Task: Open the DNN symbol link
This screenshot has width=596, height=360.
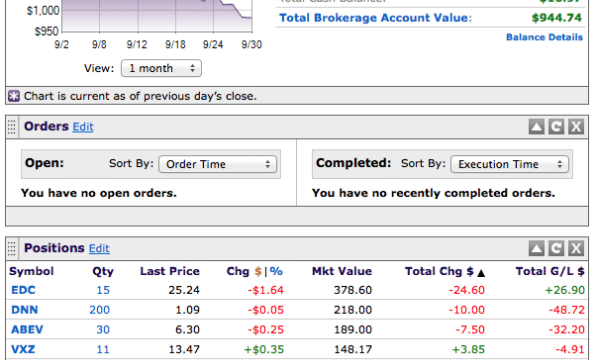Action: [x=24, y=310]
